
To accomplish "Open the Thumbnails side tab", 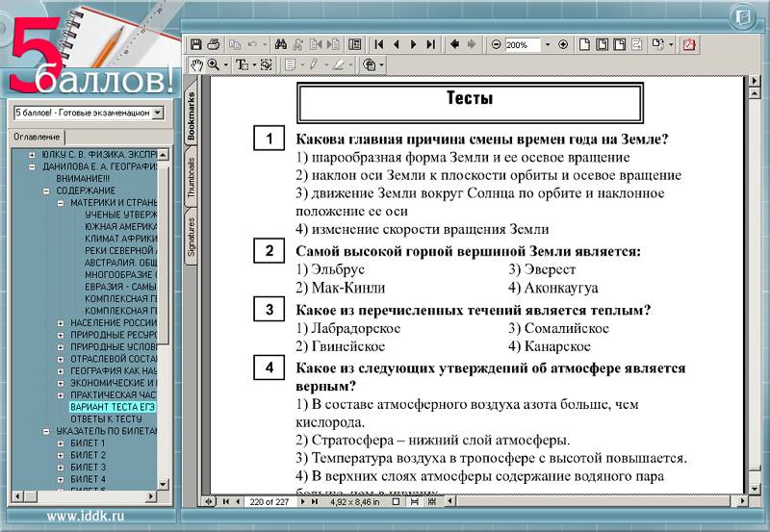I will (191, 177).
